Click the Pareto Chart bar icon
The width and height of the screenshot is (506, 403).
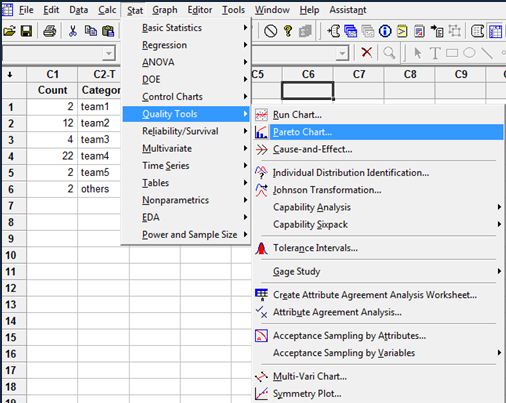tap(261, 132)
